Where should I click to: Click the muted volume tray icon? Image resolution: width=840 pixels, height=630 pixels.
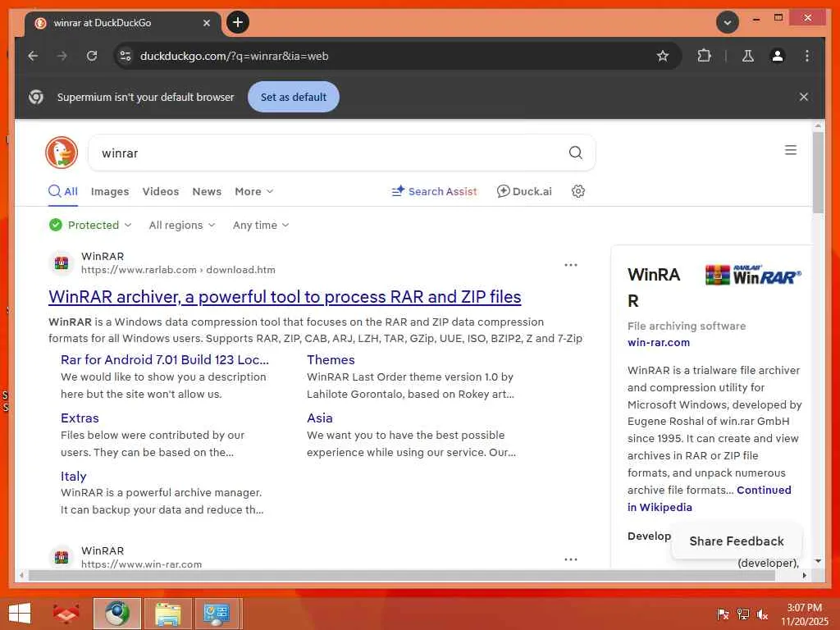tap(763, 614)
